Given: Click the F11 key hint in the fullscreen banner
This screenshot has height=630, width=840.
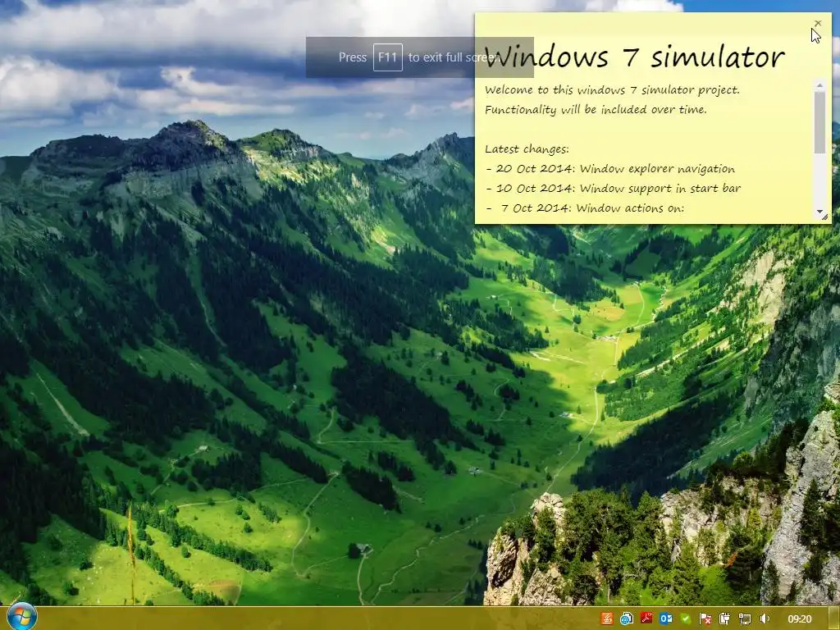Looking at the screenshot, I should 387,57.
